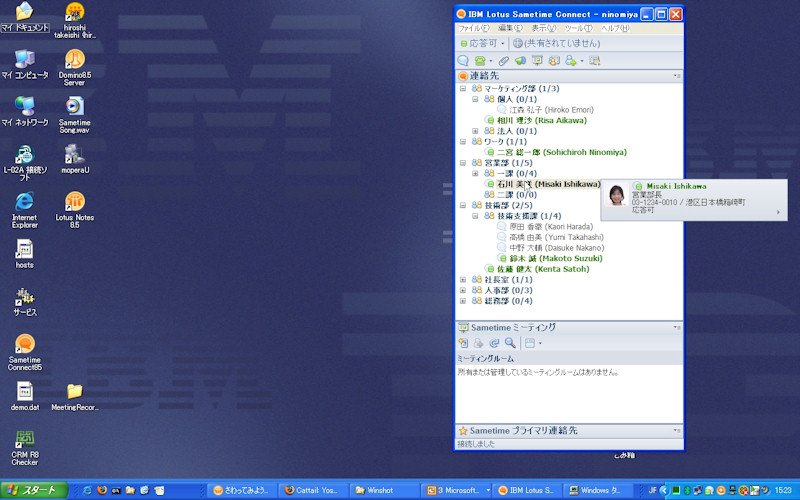Collapse the ワーク (1/1) group
The height and width of the screenshot is (500, 800).
click(463, 142)
